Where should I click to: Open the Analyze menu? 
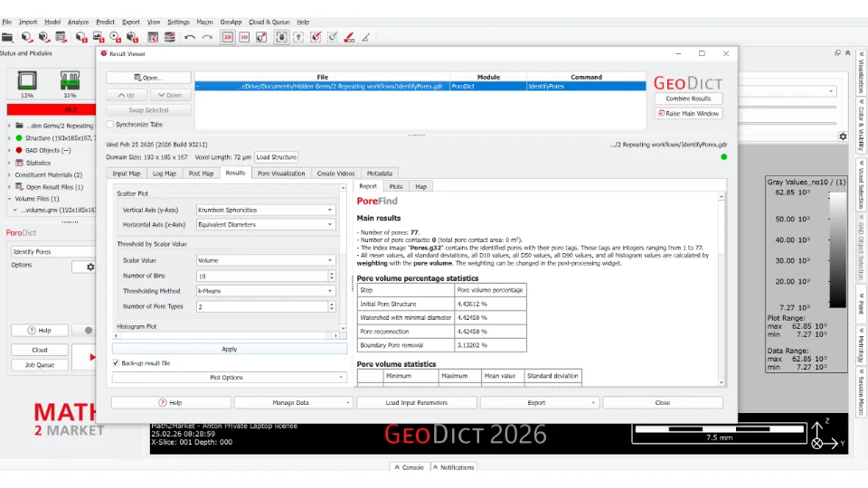click(78, 22)
